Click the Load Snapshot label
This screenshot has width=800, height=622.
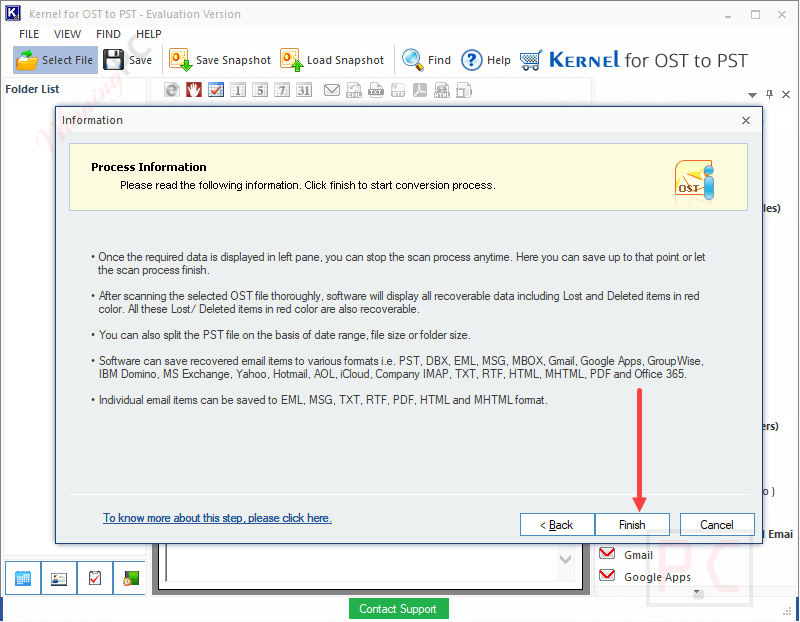(x=345, y=60)
